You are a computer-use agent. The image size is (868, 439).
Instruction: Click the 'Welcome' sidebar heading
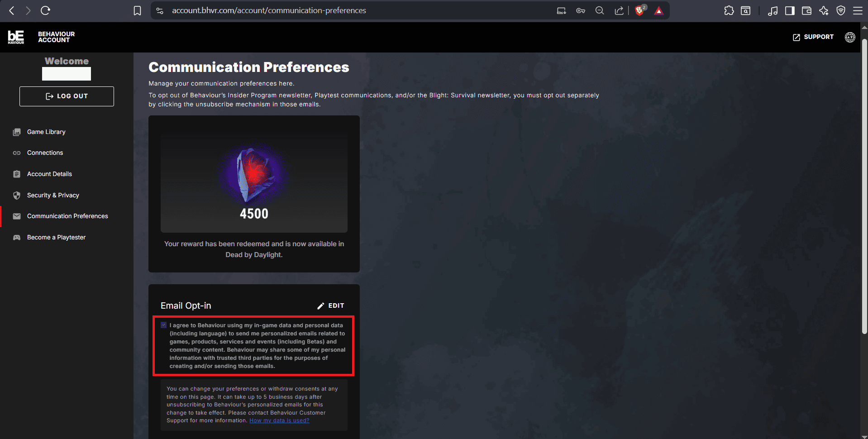[x=67, y=61]
